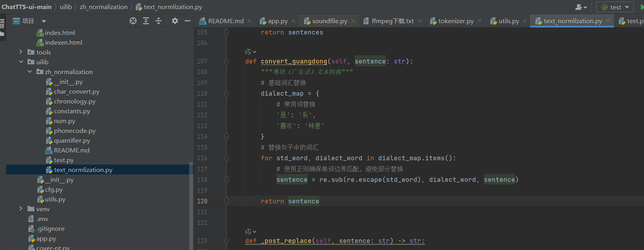
Task: Select constants.py in the project tree
Action: tap(72, 111)
